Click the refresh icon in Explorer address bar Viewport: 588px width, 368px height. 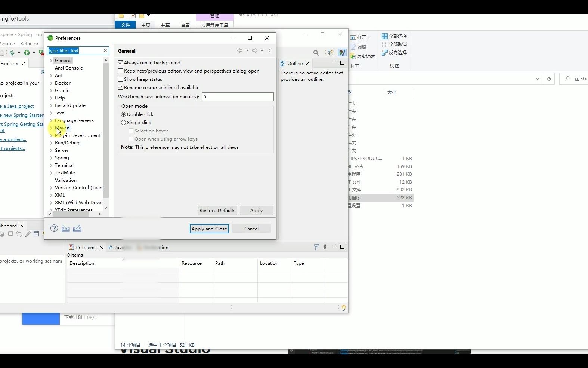(549, 79)
